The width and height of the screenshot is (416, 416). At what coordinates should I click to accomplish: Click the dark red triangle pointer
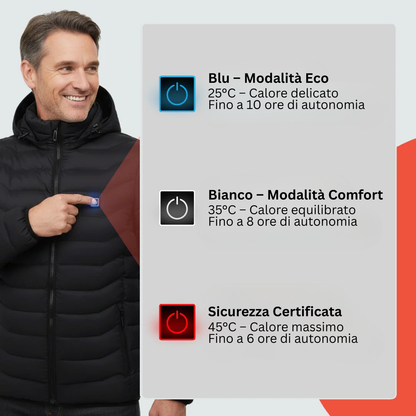(123, 202)
